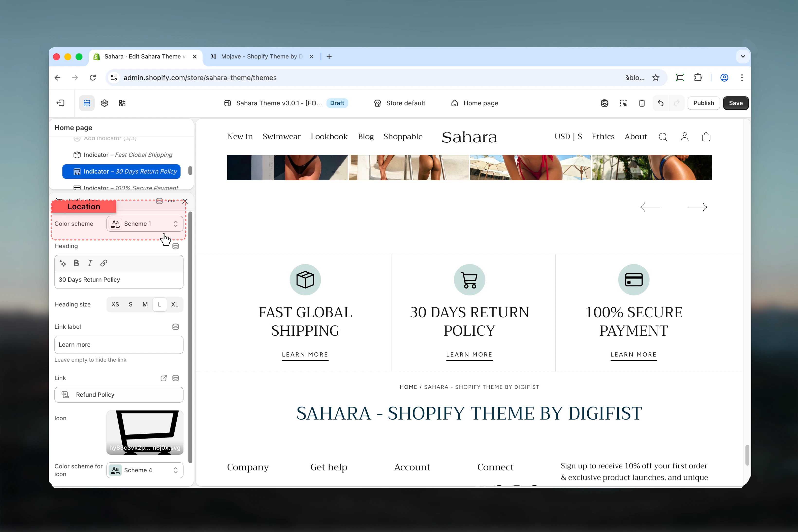Open the Store default market selector
The image size is (798, 532).
(399, 103)
